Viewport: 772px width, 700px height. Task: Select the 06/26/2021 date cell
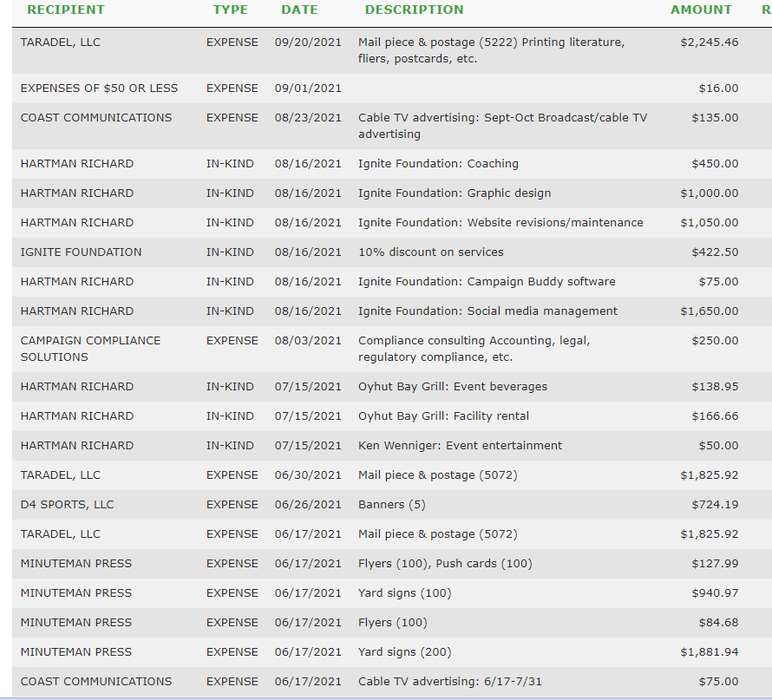click(308, 505)
